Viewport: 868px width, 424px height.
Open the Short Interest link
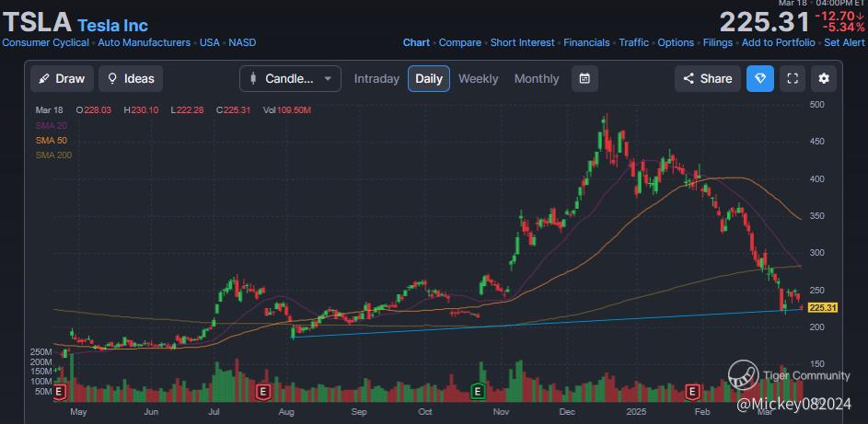[x=523, y=42]
